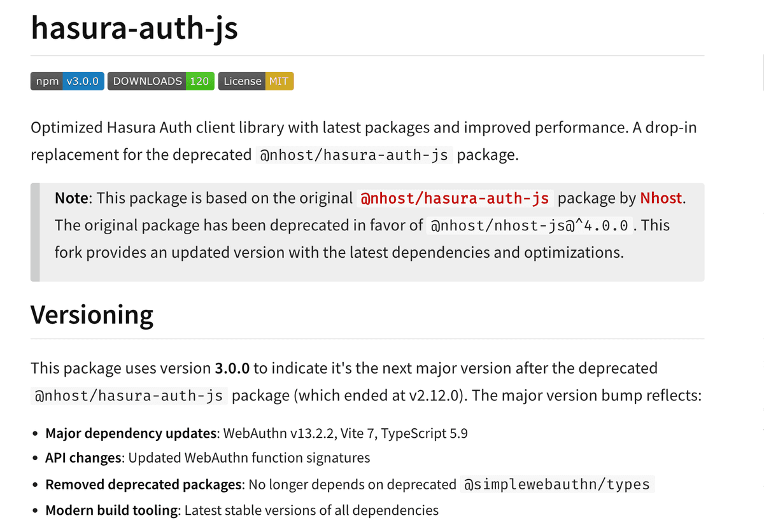Click the Versioning section heading
The width and height of the screenshot is (764, 532).
92,314
